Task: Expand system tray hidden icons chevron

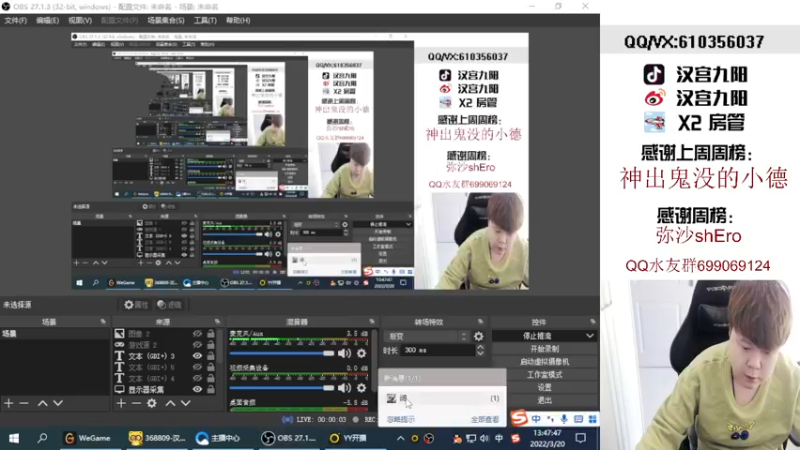Action: (x=401, y=438)
